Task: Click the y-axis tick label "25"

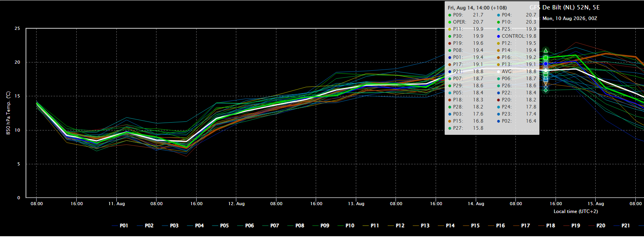Action: [17, 29]
